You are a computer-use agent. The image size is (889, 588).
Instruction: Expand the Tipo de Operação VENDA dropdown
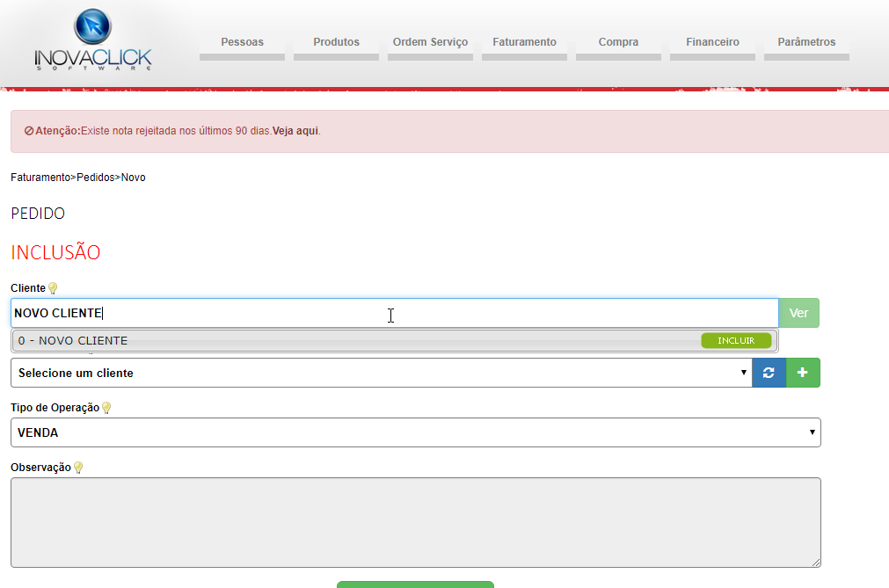pos(415,432)
